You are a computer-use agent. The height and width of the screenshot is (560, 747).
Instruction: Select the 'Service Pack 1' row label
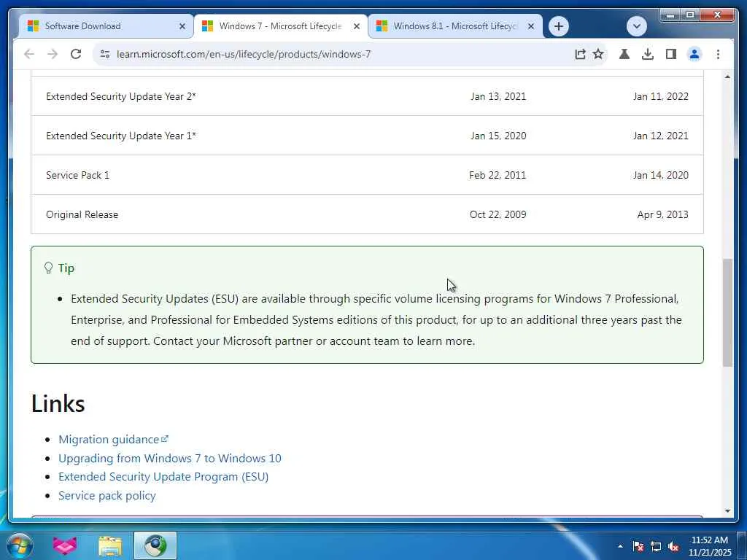77,175
